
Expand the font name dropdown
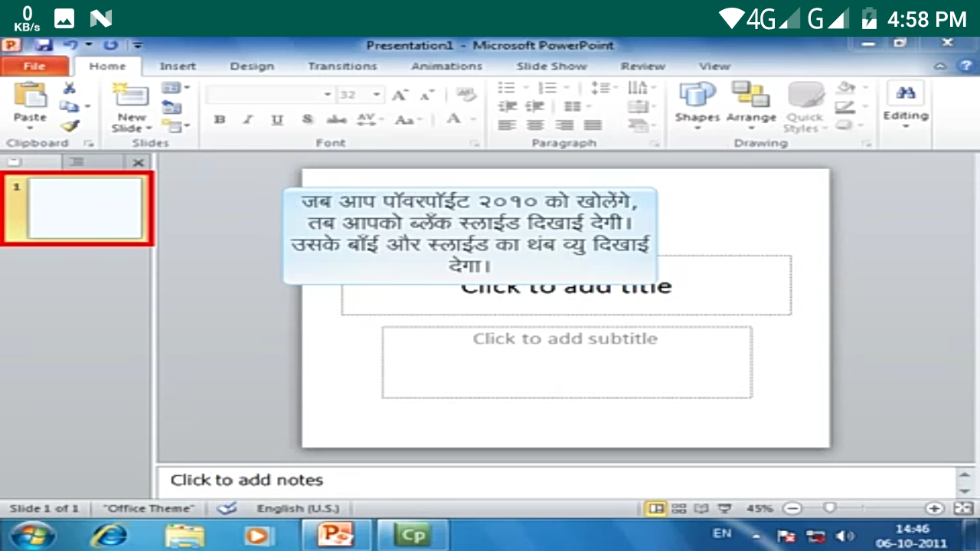[x=328, y=95]
